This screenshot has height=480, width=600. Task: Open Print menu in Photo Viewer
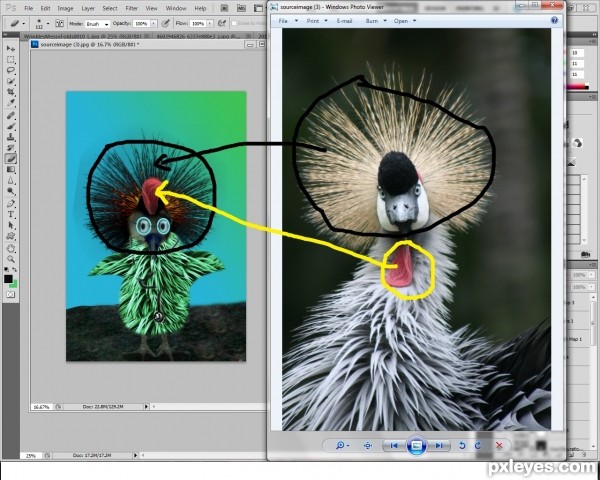pos(317,21)
